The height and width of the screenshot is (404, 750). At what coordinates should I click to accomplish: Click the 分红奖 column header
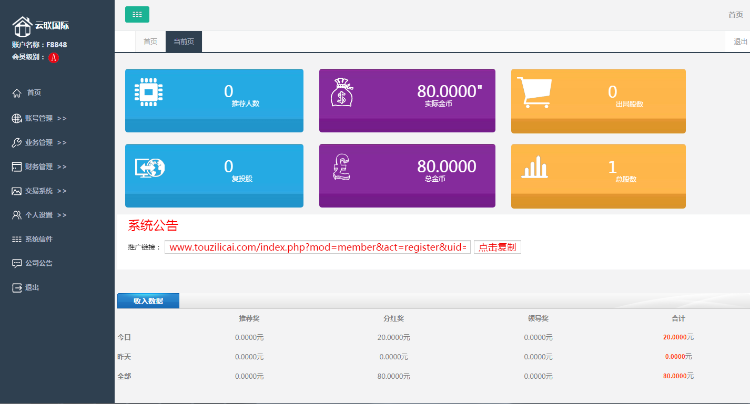pos(394,318)
